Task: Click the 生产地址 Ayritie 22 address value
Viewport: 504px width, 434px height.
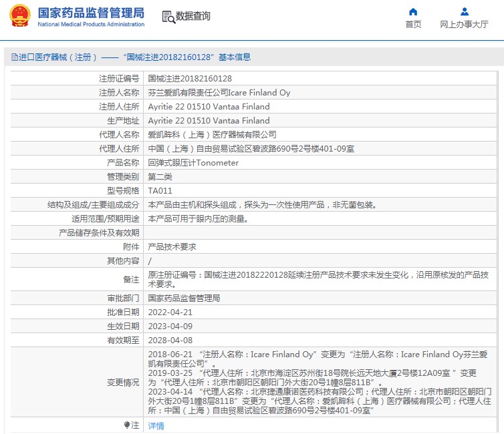Action: [x=209, y=121]
